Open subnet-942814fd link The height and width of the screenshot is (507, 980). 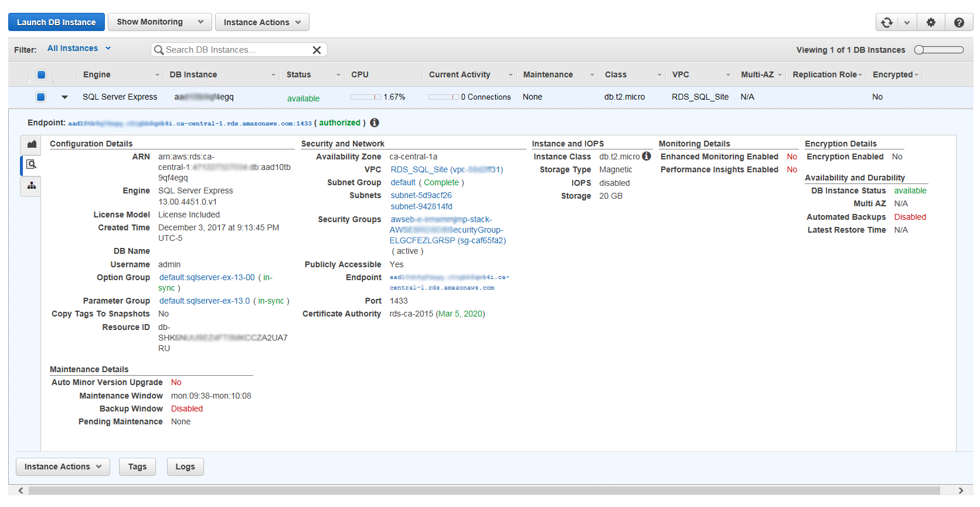click(421, 206)
